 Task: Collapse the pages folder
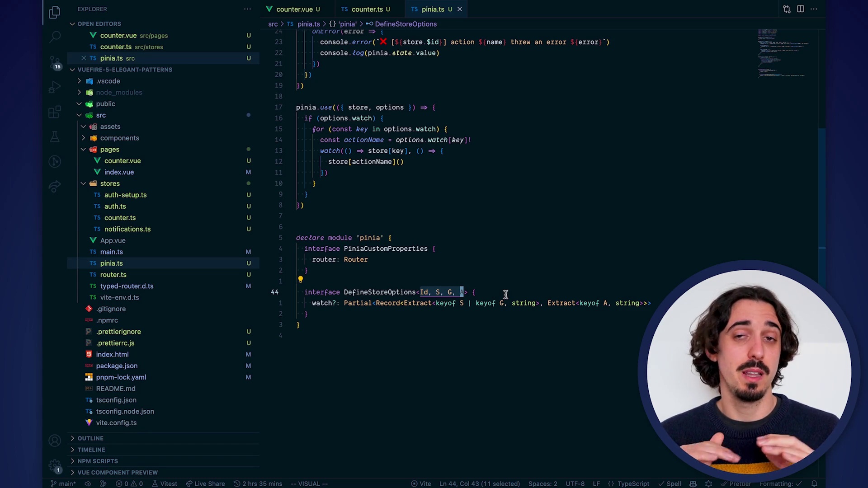[109, 149]
